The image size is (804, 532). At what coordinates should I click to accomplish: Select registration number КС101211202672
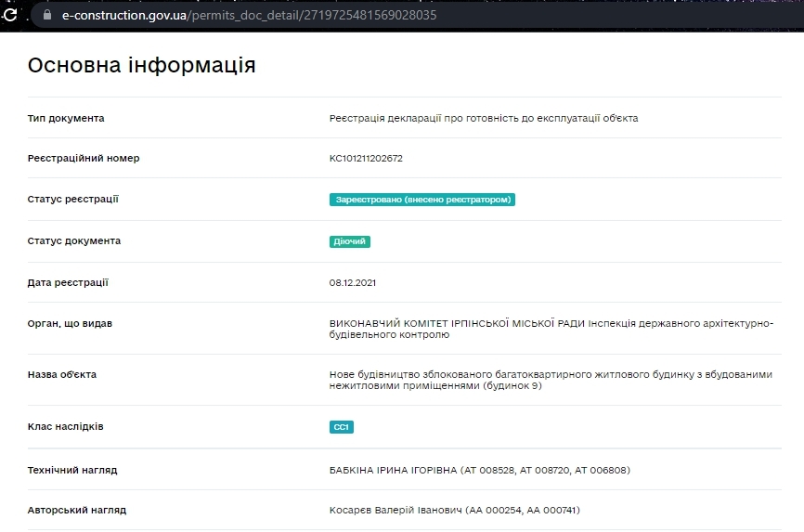[366, 158]
